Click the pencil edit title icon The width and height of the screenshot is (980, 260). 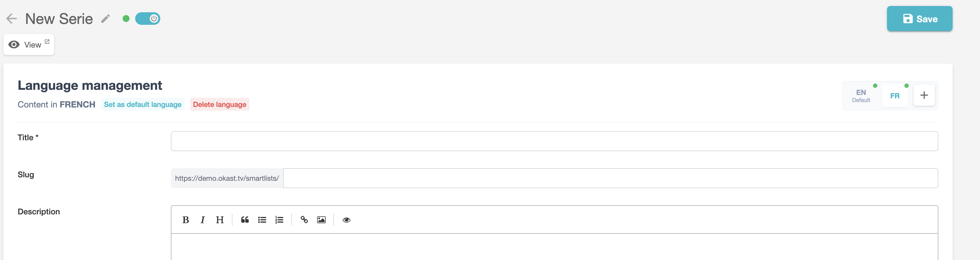pyautogui.click(x=105, y=19)
